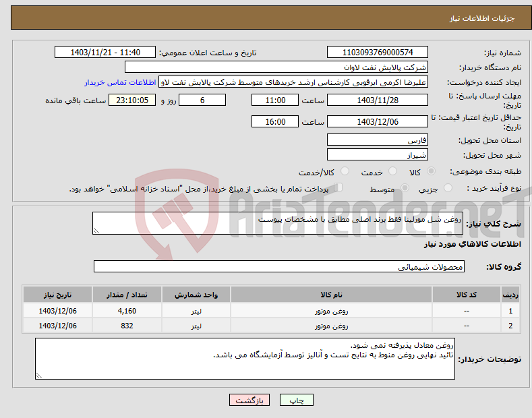Click the general description text area
Screen dimensions: 532x418
pos(278,223)
